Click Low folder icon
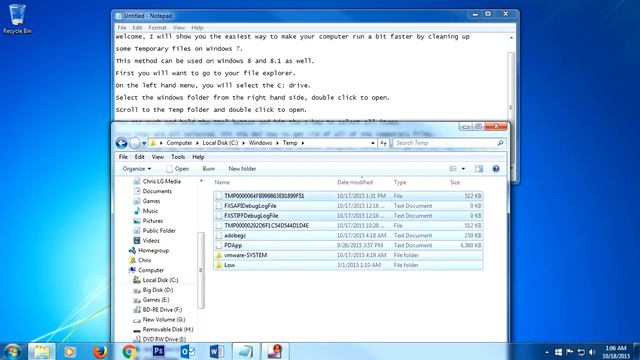 (x=219, y=265)
